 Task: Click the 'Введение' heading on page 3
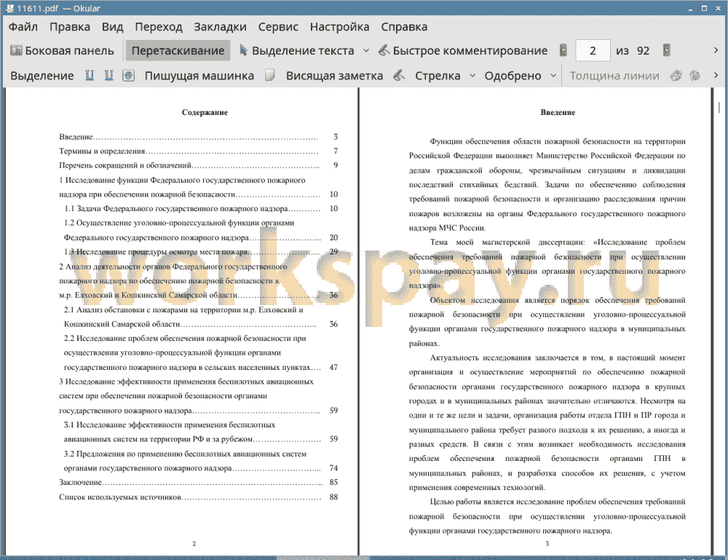(x=558, y=112)
